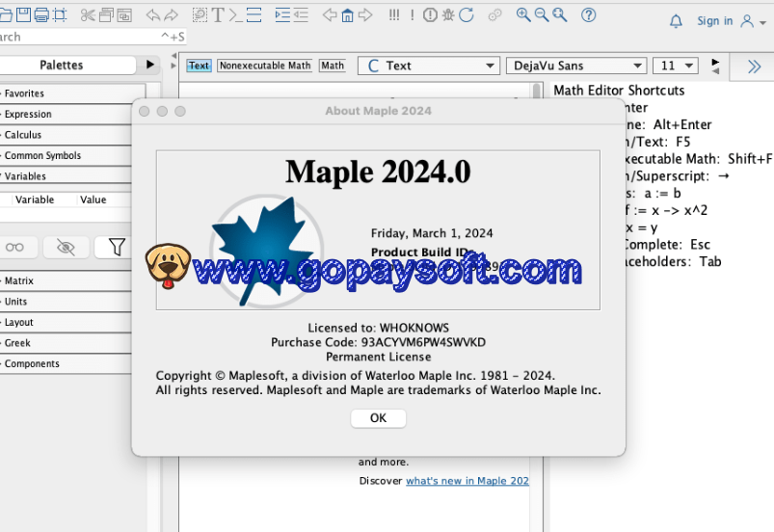774x532 pixels.
Task: Open the font size 11 dropdown
Action: [676, 66]
